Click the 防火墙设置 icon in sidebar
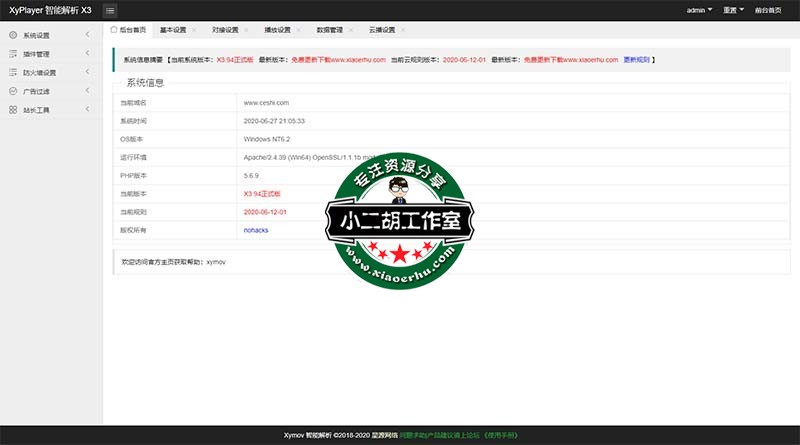 click(13, 72)
